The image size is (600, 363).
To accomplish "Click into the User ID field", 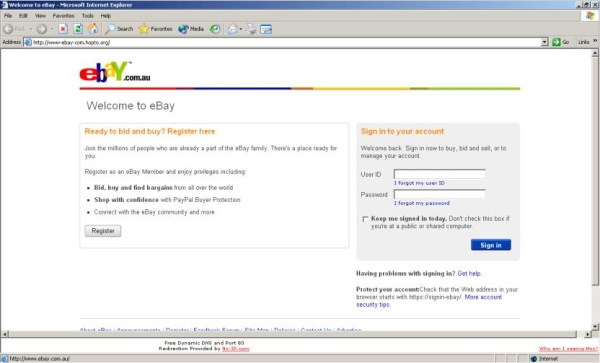I will coord(440,174).
